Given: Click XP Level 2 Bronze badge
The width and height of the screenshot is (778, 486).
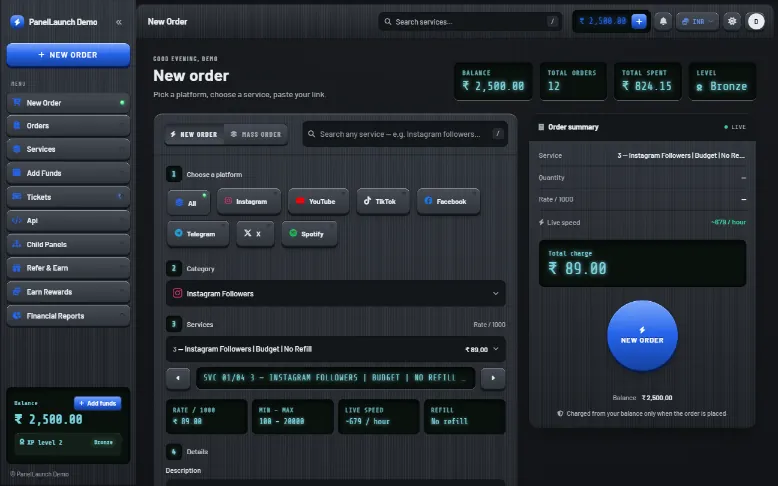Looking at the screenshot, I should (66, 442).
